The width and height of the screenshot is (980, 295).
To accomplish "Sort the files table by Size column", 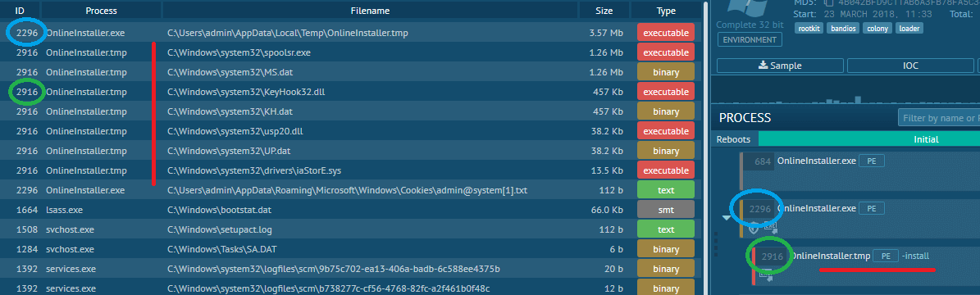I will pos(604,11).
